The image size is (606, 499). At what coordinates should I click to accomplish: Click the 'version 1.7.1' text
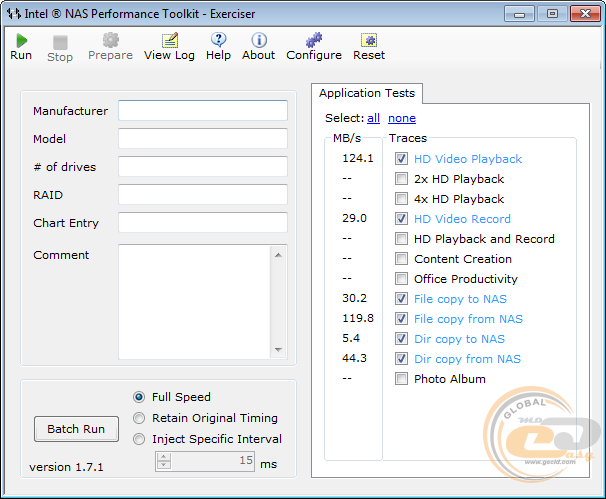pos(66,467)
